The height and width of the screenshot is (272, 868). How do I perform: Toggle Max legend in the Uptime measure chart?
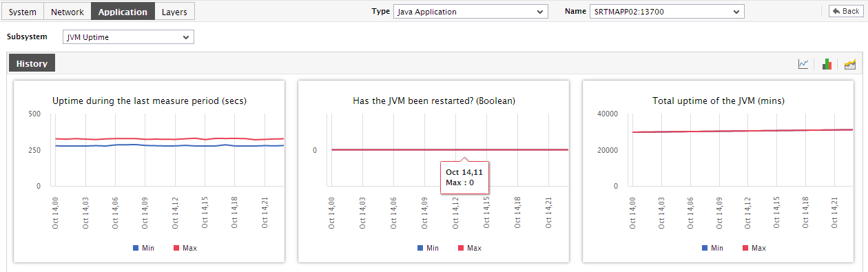pyautogui.click(x=185, y=248)
